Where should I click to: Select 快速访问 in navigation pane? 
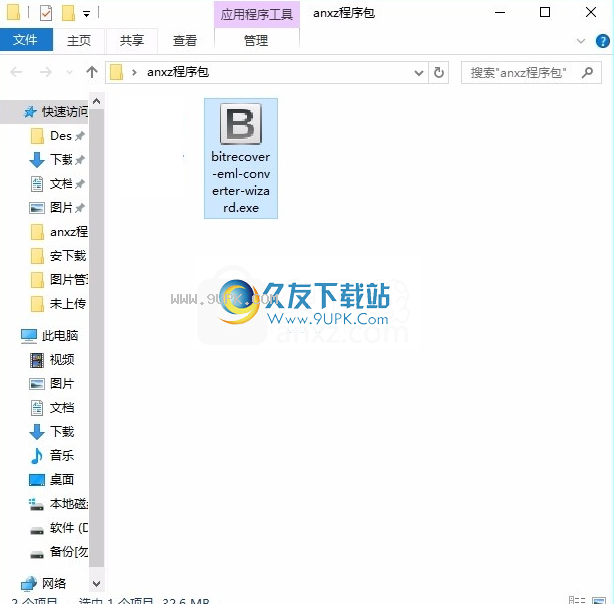pos(44,112)
